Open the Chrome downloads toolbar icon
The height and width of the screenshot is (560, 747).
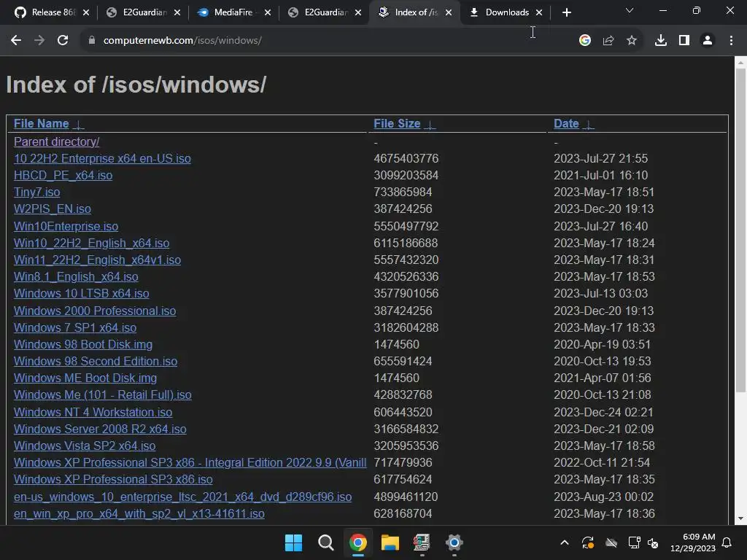tap(661, 41)
